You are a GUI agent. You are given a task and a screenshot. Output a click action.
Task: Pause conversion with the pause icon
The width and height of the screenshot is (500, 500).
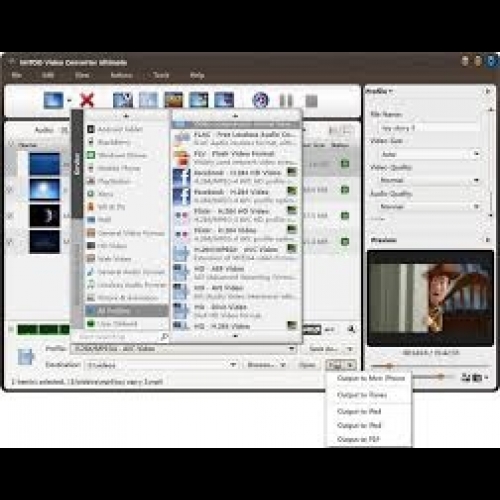click(x=286, y=101)
